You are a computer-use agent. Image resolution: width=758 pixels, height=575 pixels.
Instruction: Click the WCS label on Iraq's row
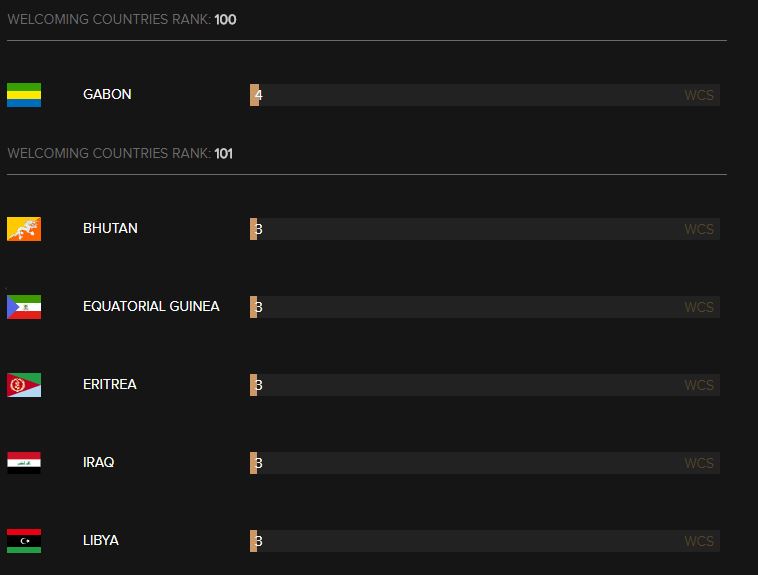click(699, 463)
